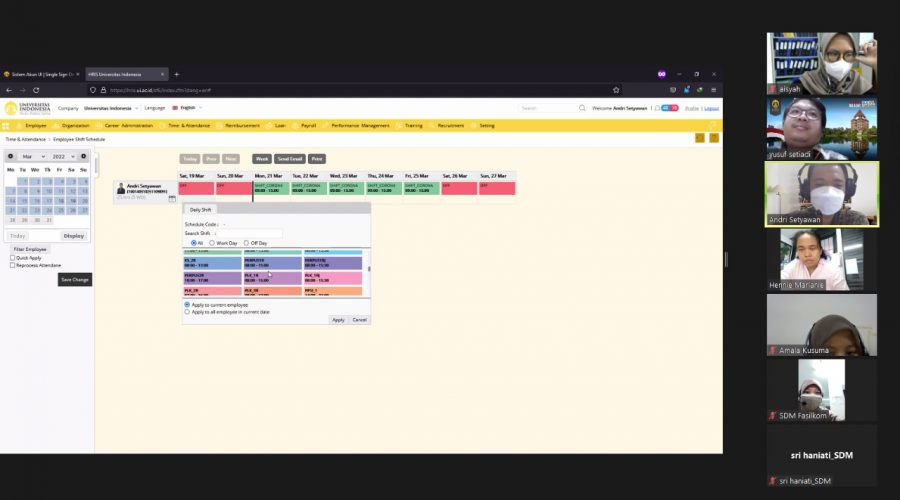Click Andri Setyawan's employee avatar in schedule
Viewport: 900px width, 500px height.
tap(121, 188)
